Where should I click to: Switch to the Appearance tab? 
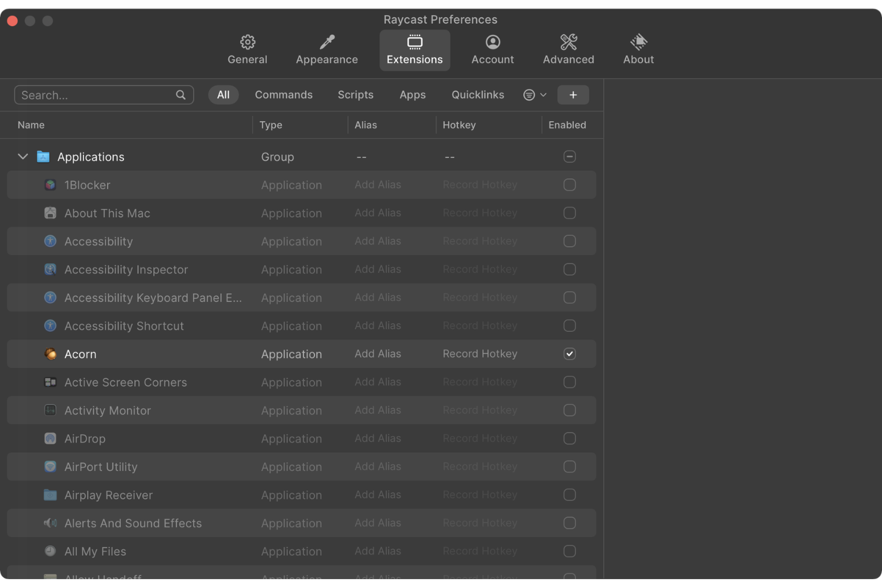[x=327, y=50]
